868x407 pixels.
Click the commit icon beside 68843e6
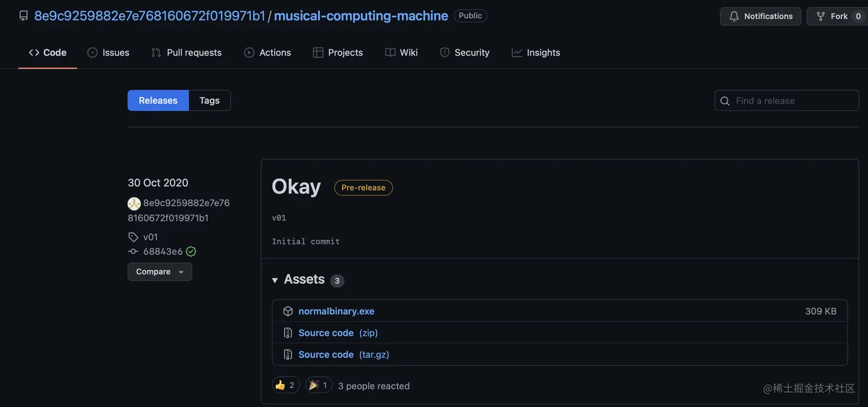click(133, 251)
